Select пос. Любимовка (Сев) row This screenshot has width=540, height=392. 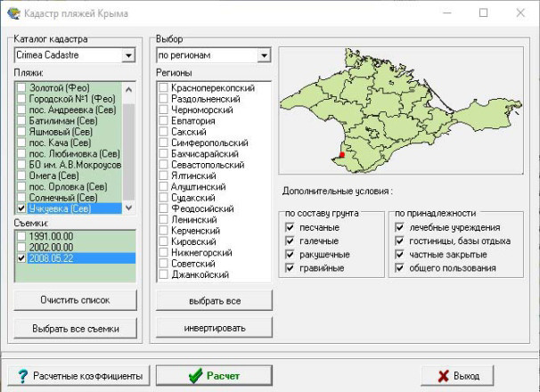(74, 153)
